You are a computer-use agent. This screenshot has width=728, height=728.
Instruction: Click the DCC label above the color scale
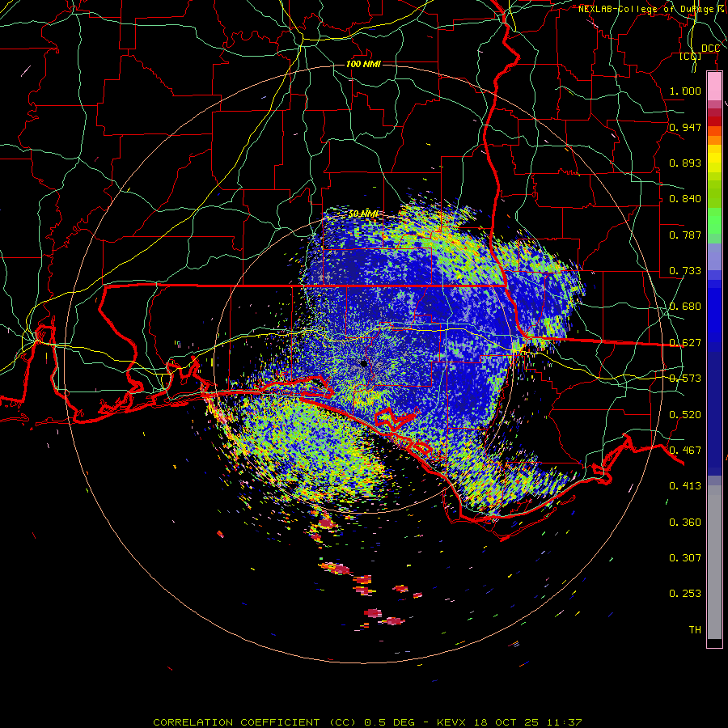point(710,49)
